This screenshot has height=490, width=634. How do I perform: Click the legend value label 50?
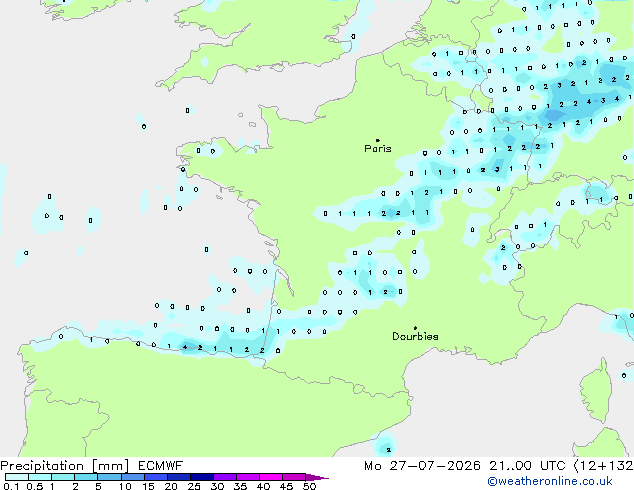[309, 486]
